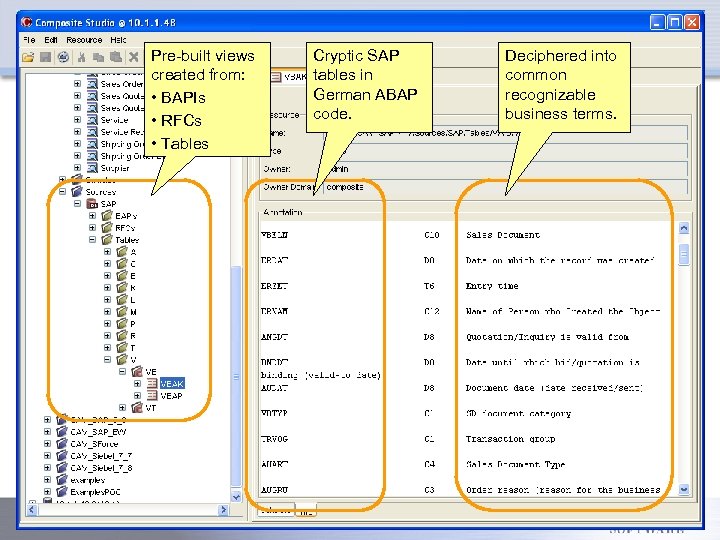
Task: Collapse the SAP data source node
Action: click(78, 203)
